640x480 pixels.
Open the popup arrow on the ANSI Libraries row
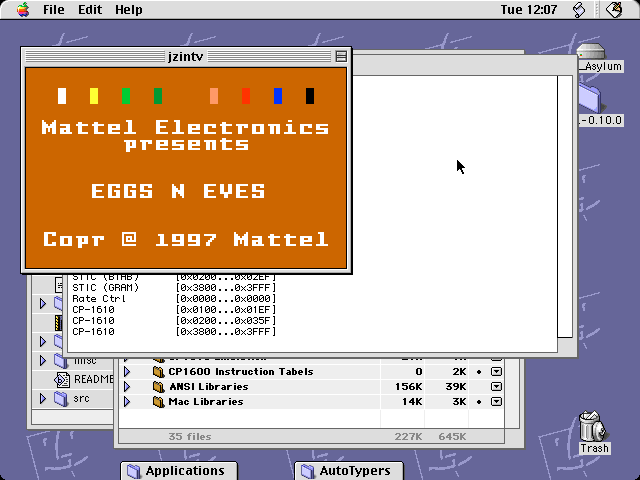496,387
